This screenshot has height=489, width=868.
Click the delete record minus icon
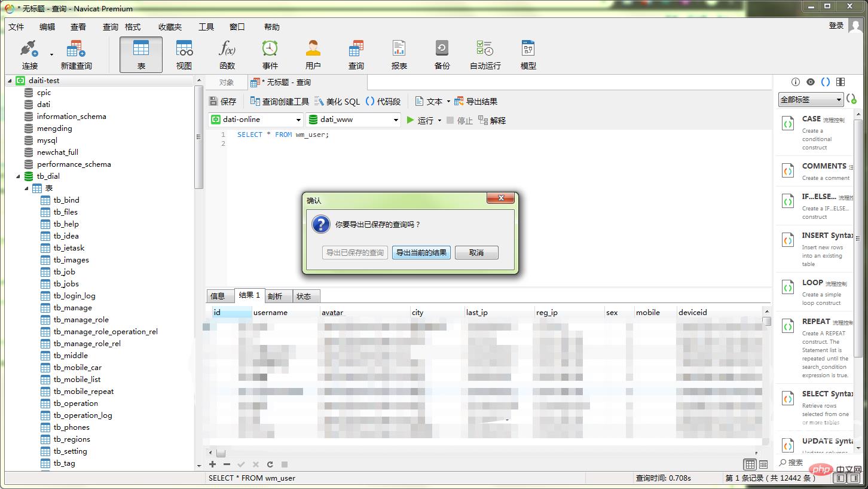pyautogui.click(x=227, y=464)
